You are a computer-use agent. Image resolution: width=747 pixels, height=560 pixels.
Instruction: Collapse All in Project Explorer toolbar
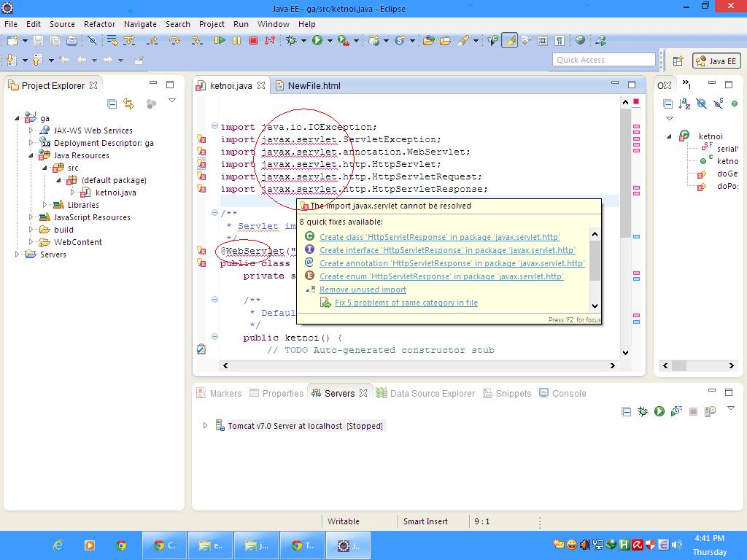click(112, 104)
